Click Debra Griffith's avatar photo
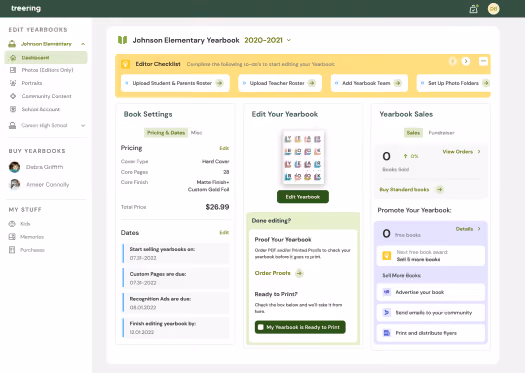 14,167
